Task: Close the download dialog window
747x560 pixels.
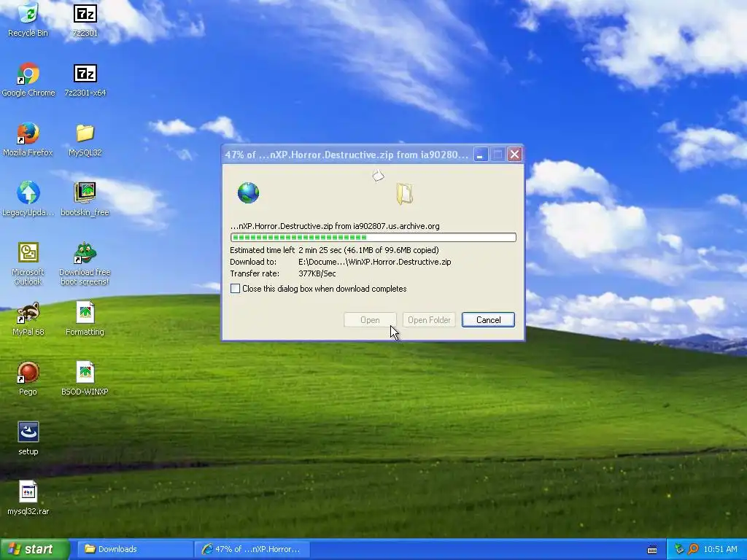Action: pyautogui.click(x=514, y=155)
